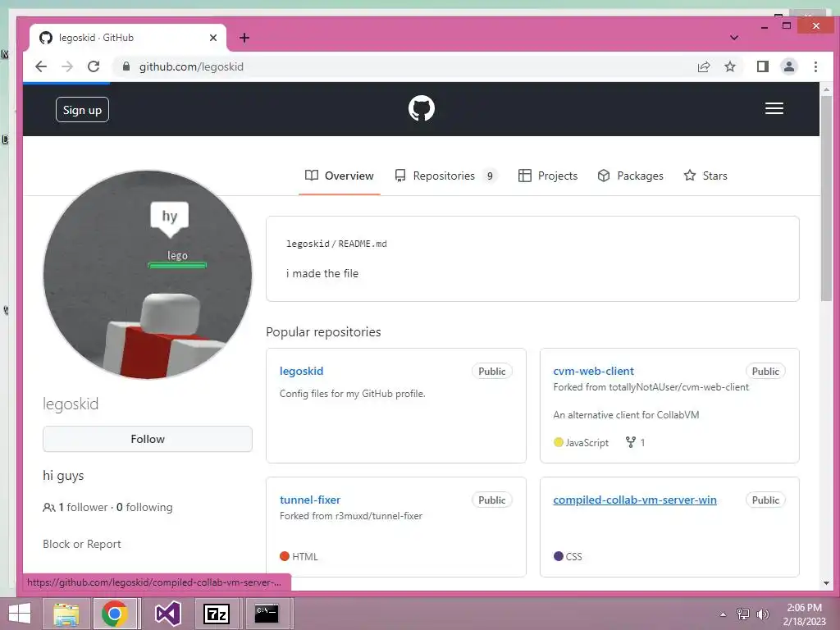
Task: Open Chrome's three-dot menu
Action: (x=815, y=66)
